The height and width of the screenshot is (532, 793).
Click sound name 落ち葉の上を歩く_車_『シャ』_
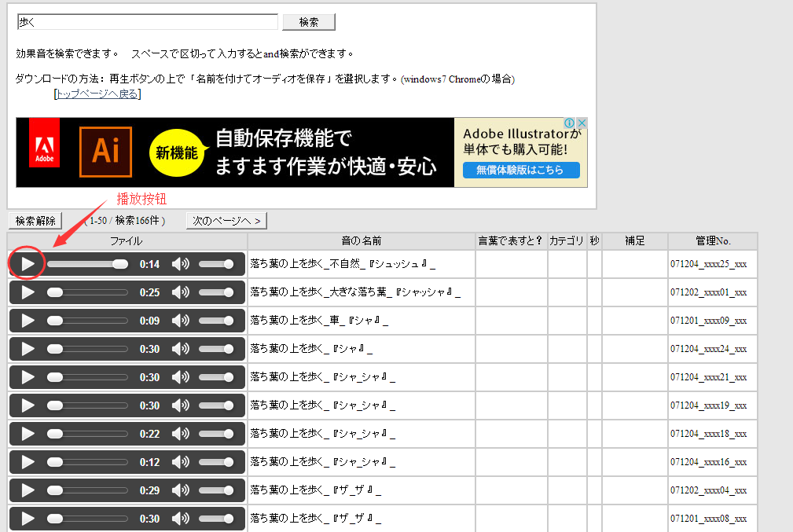click(x=319, y=321)
